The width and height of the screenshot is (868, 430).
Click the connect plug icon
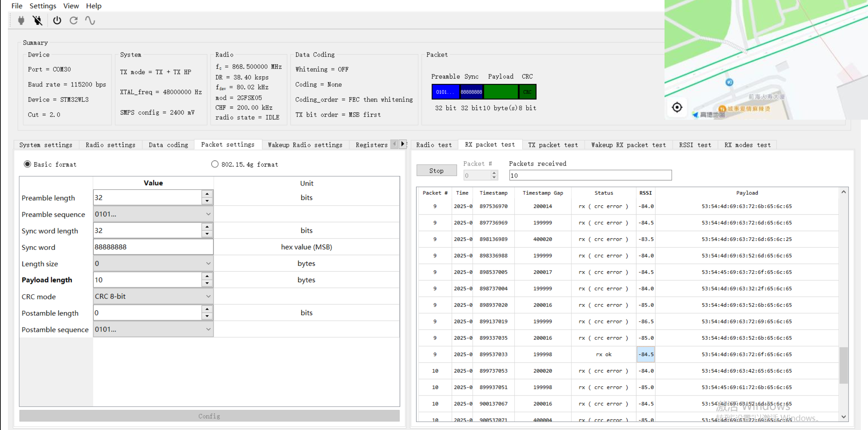(21, 21)
